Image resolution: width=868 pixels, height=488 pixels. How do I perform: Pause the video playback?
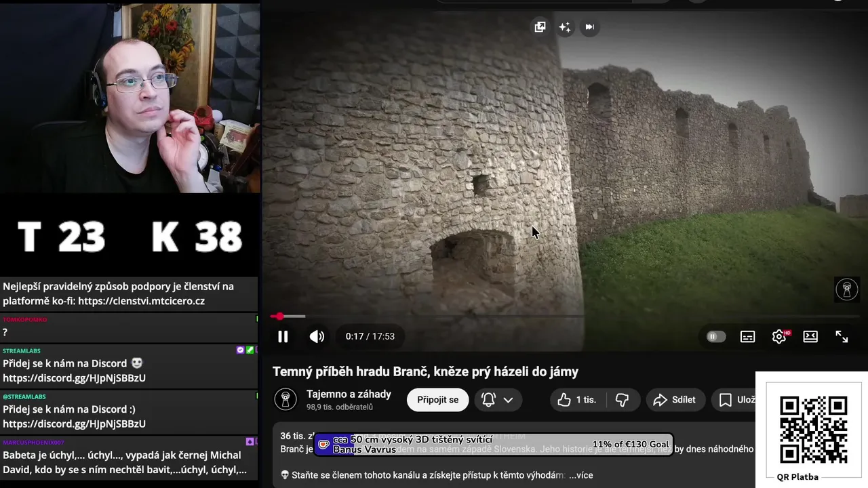click(283, 336)
